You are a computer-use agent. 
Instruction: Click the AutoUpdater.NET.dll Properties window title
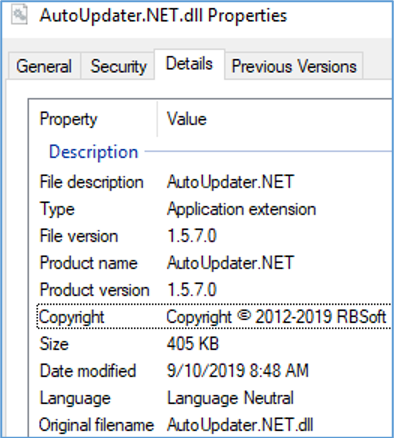(163, 16)
